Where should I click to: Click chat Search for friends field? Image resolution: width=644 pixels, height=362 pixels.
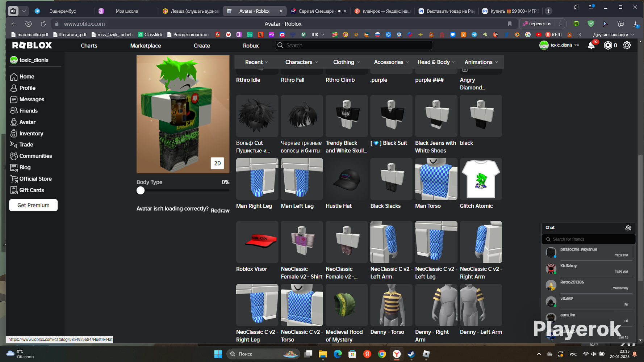[x=589, y=239]
